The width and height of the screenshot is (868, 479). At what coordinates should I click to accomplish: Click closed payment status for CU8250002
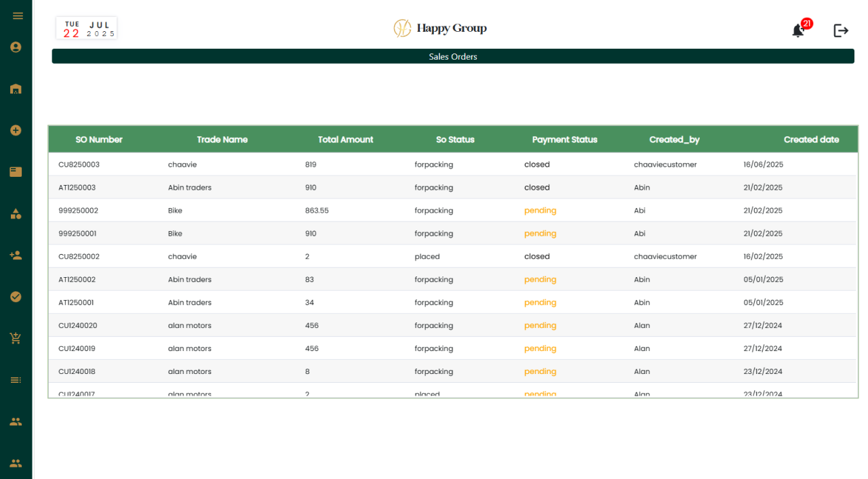(x=537, y=257)
